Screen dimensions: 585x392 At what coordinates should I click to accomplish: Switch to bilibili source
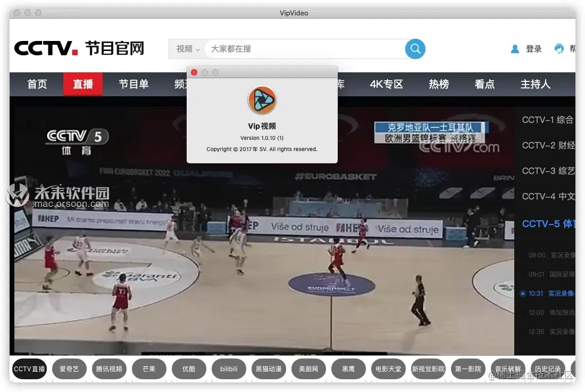(229, 369)
